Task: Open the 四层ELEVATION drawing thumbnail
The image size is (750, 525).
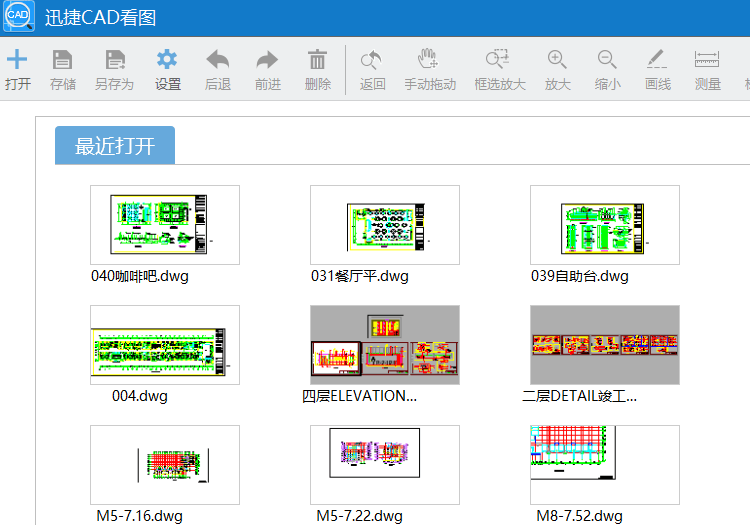Action: tap(385, 345)
